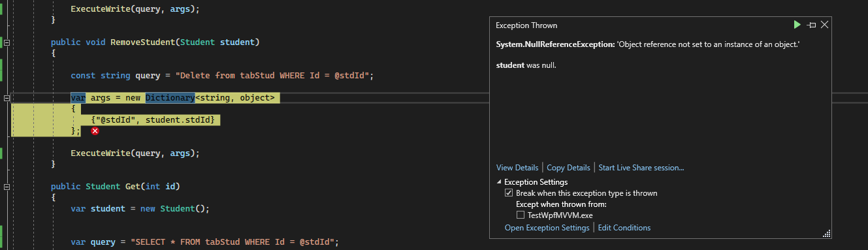Click Edit Conditions link
868x250 pixels.
624,228
